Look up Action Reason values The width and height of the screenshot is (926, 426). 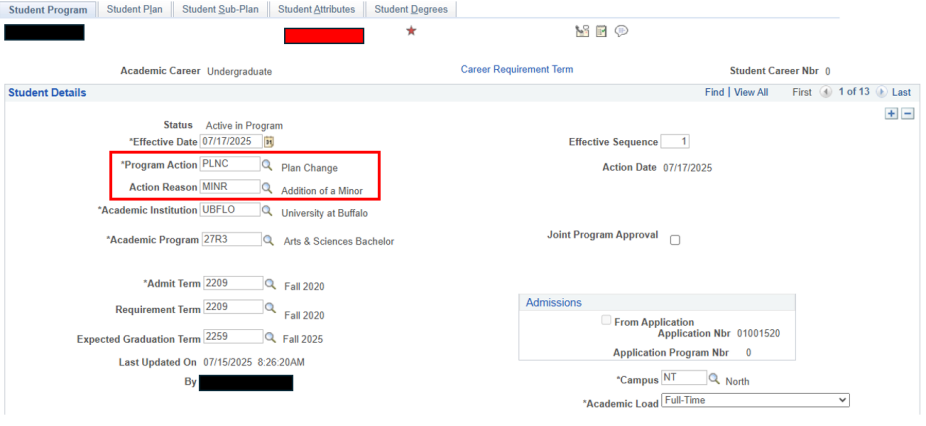pos(267,188)
